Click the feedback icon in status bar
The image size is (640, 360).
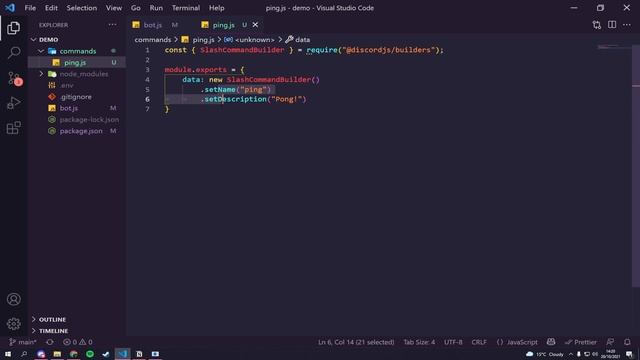tap(610, 342)
